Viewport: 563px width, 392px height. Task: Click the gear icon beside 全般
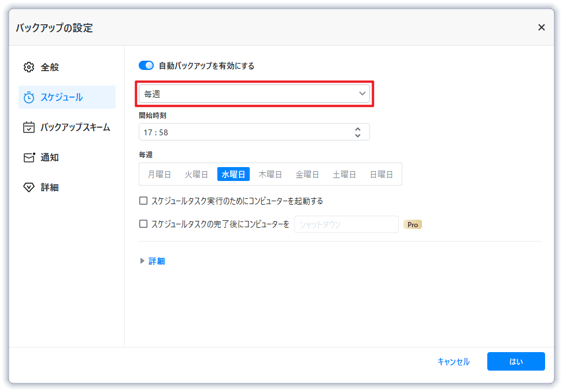tap(29, 67)
